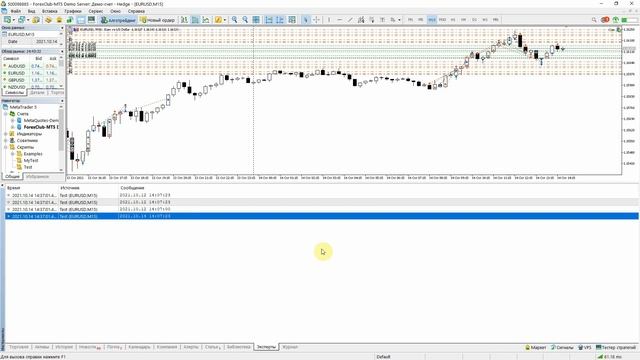Toggle the Navigator window icon
This screenshot has height=360, width=640.
point(70,20)
